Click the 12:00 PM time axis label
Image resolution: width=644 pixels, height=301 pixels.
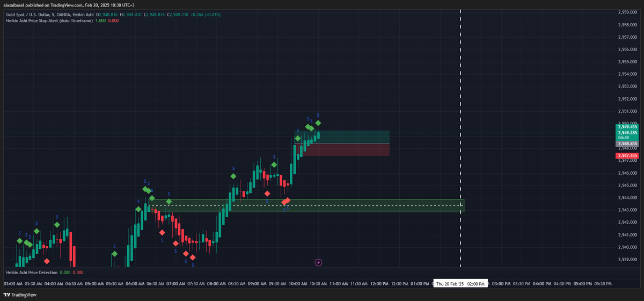coord(380,283)
